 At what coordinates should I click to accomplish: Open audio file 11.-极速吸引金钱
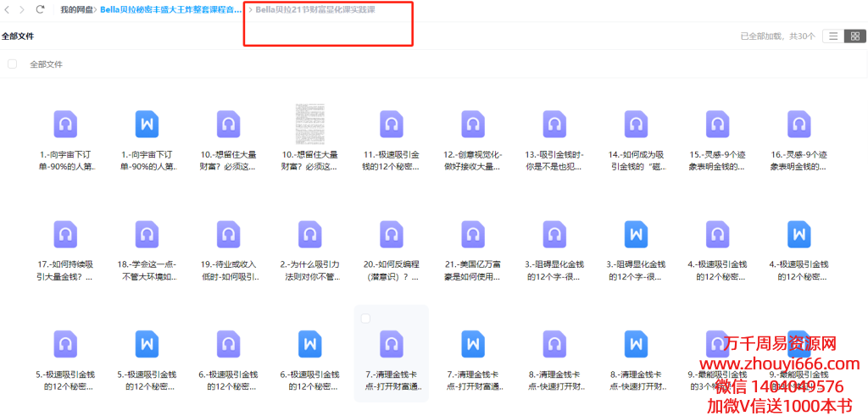tap(391, 125)
